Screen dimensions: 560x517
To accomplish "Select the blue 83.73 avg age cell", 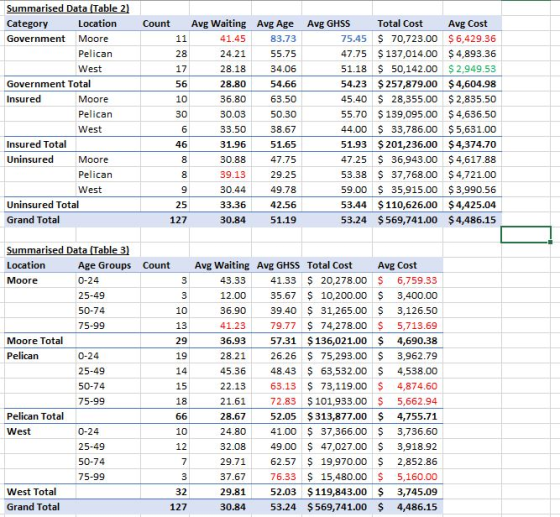I will (283, 39).
